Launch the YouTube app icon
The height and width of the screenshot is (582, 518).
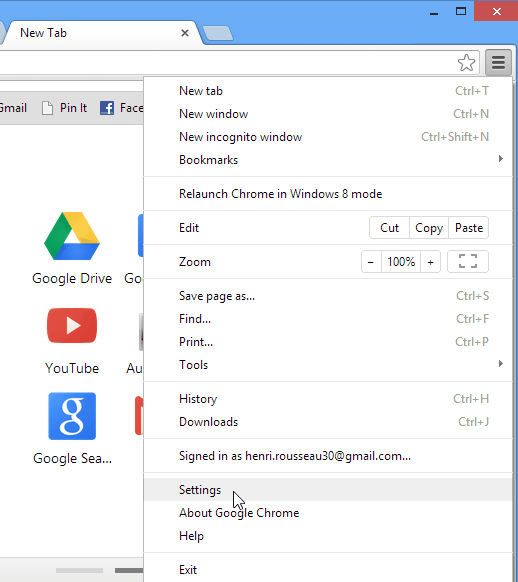[x=72, y=325]
